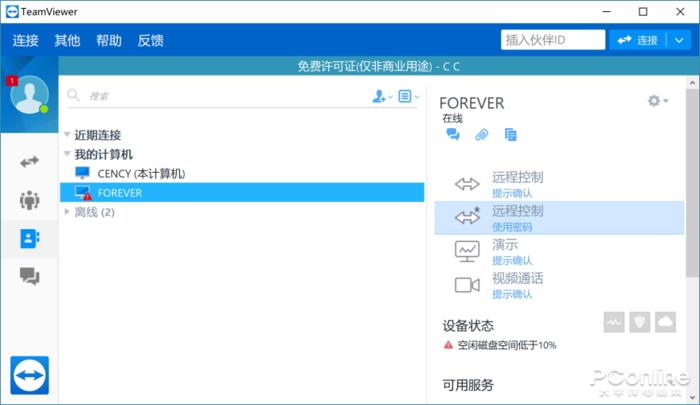Click the red disk space warning icon

point(448,345)
